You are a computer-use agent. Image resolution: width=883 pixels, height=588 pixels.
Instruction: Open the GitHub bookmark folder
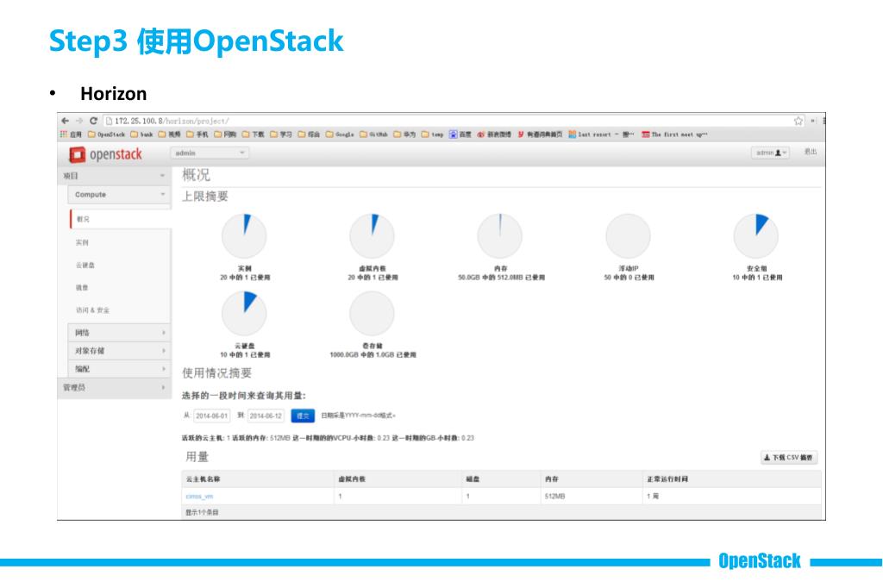tap(374, 134)
